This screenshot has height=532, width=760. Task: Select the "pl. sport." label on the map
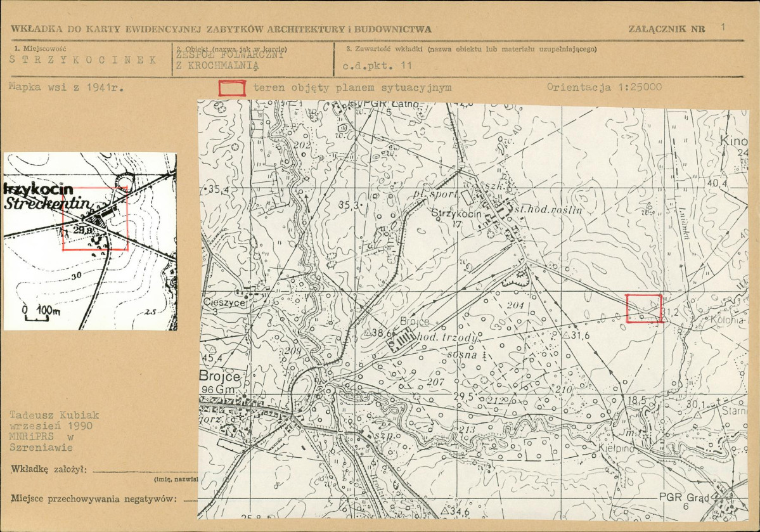point(435,195)
